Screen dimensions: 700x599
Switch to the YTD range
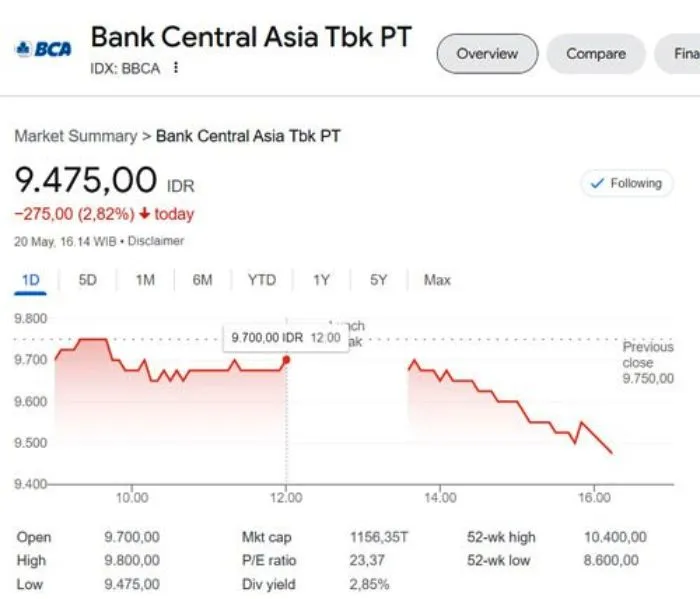point(261,281)
